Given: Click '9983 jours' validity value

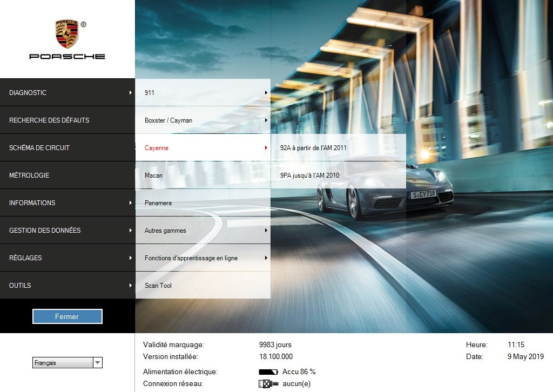Looking at the screenshot, I should (275, 345).
